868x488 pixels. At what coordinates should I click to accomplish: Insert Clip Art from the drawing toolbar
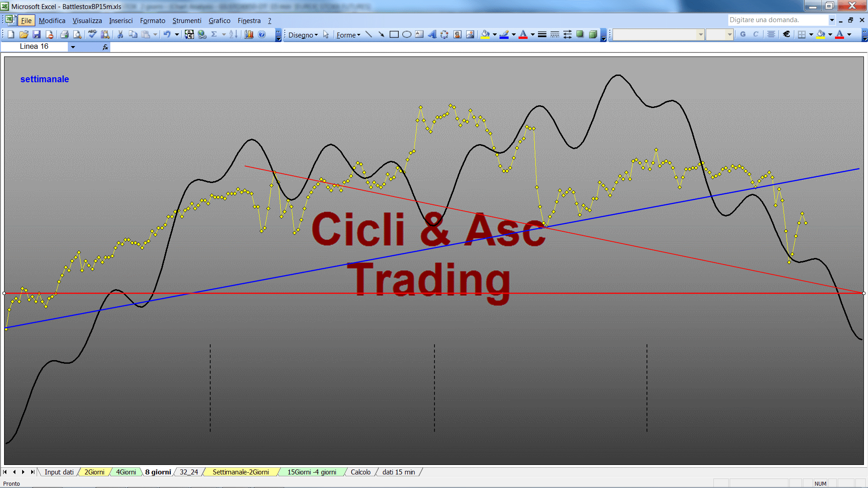[458, 34]
